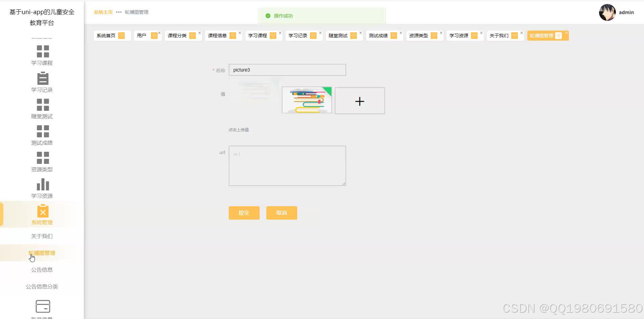Click the platform title 基于uni-app的儿童安全教育平台
This screenshot has height=319, width=644.
tap(42, 17)
